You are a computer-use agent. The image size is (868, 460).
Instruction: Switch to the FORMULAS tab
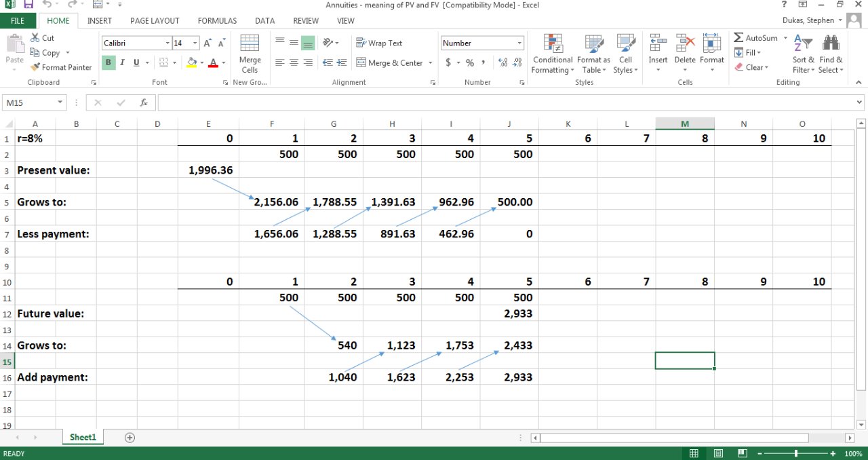point(217,21)
